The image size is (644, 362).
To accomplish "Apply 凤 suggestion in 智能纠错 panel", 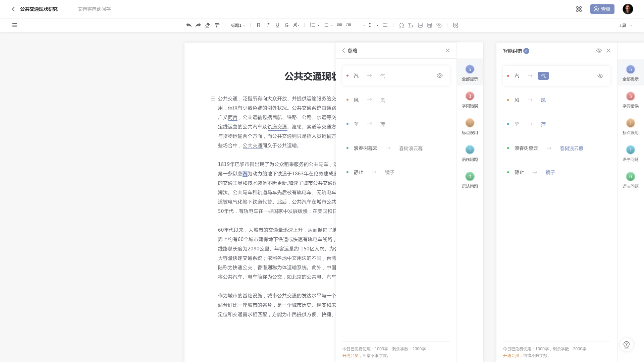I will pyautogui.click(x=543, y=100).
